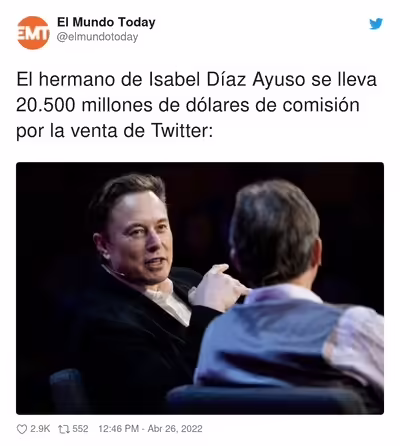Screen dimensions: 400x446
Task: View the 2.9K likes count
Action: [x=40, y=429]
